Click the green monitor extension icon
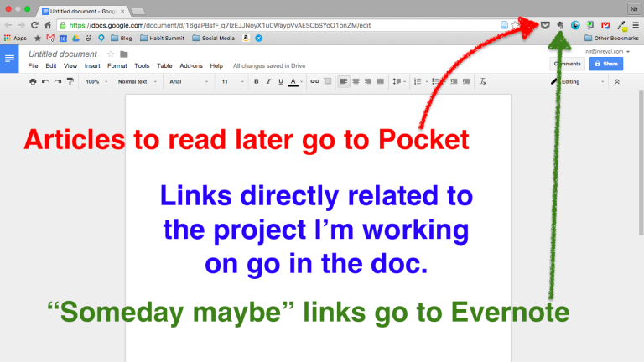The image size is (644, 362). [x=590, y=25]
